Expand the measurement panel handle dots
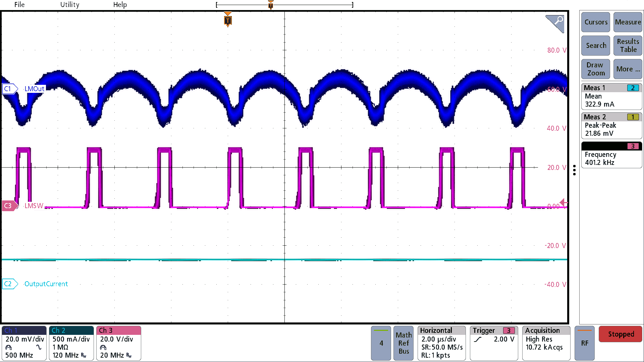 coord(575,171)
